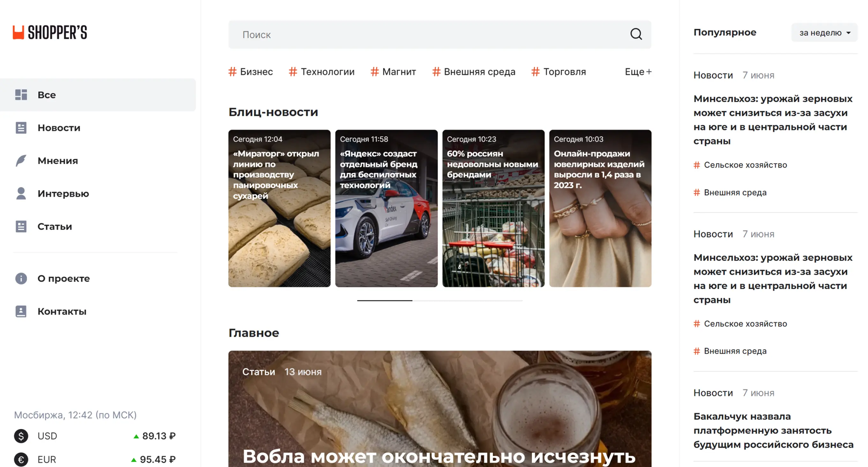Screen dimensions: 868x467
Task: Open Бакальчук платформенную занятость article
Action: [x=773, y=430]
